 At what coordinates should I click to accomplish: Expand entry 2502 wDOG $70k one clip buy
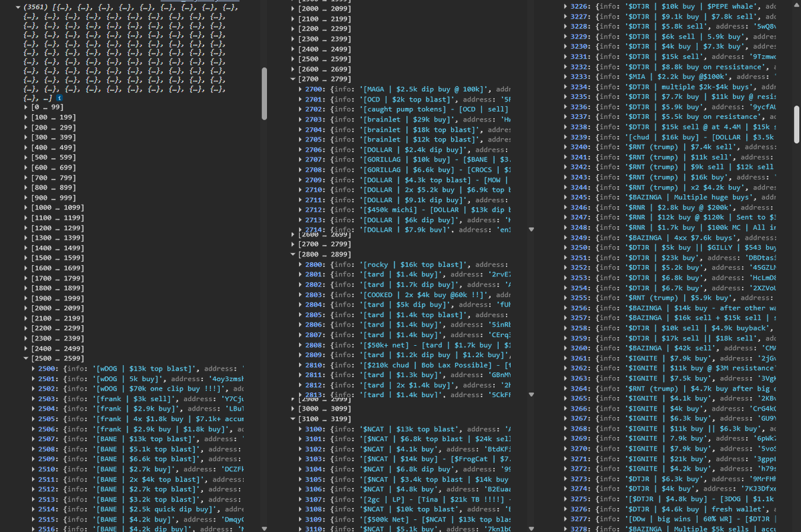pos(34,388)
